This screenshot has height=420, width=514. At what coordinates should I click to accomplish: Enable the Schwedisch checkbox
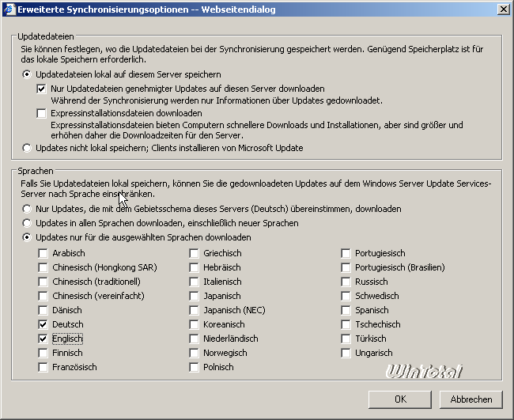pos(346,296)
